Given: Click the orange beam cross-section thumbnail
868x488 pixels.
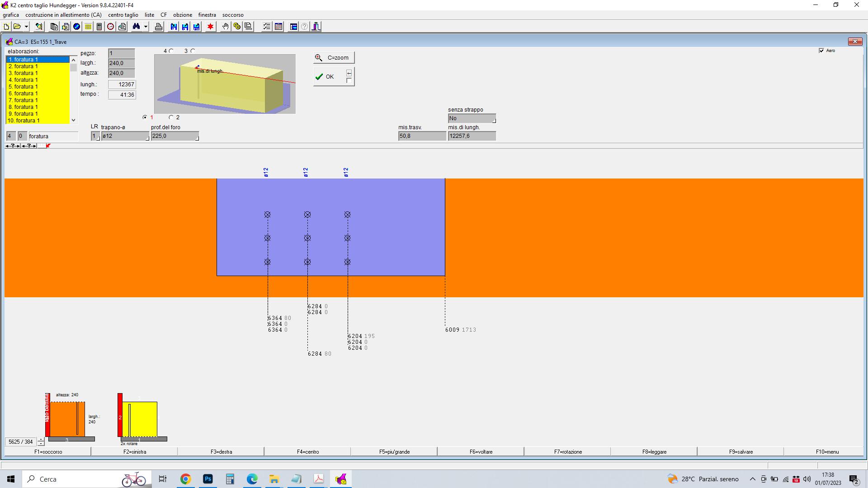Looking at the screenshot, I should tap(67, 419).
